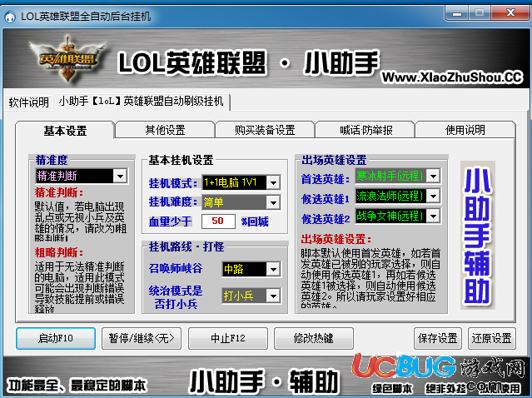
Task: Open the 喊话·防举报 tab
Action: pos(365,130)
